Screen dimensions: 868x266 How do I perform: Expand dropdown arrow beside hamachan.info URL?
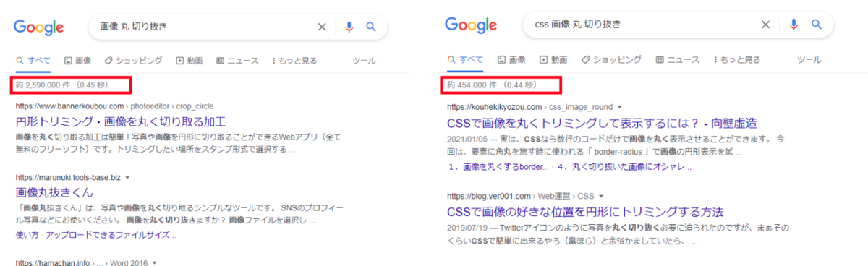click(x=154, y=262)
